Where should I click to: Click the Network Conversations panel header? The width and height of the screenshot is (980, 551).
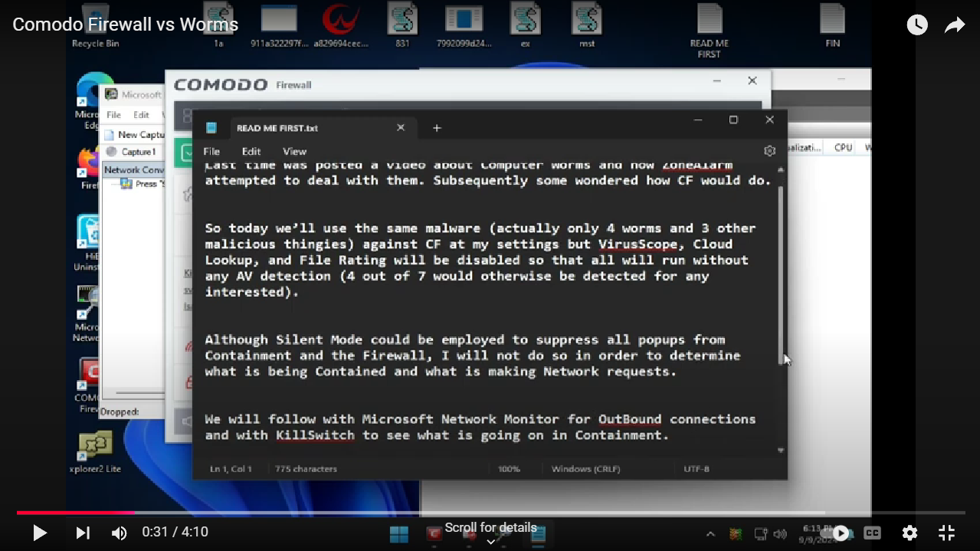pyautogui.click(x=134, y=170)
